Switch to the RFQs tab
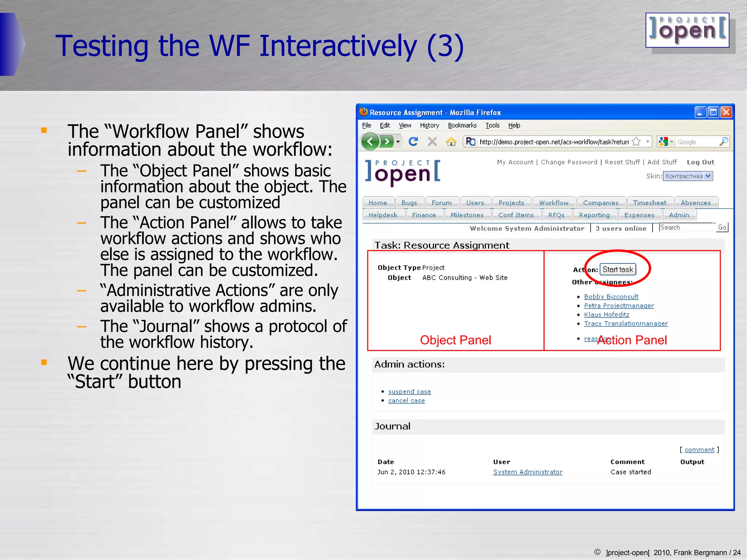Viewport: 747px width, 560px height. [x=556, y=215]
